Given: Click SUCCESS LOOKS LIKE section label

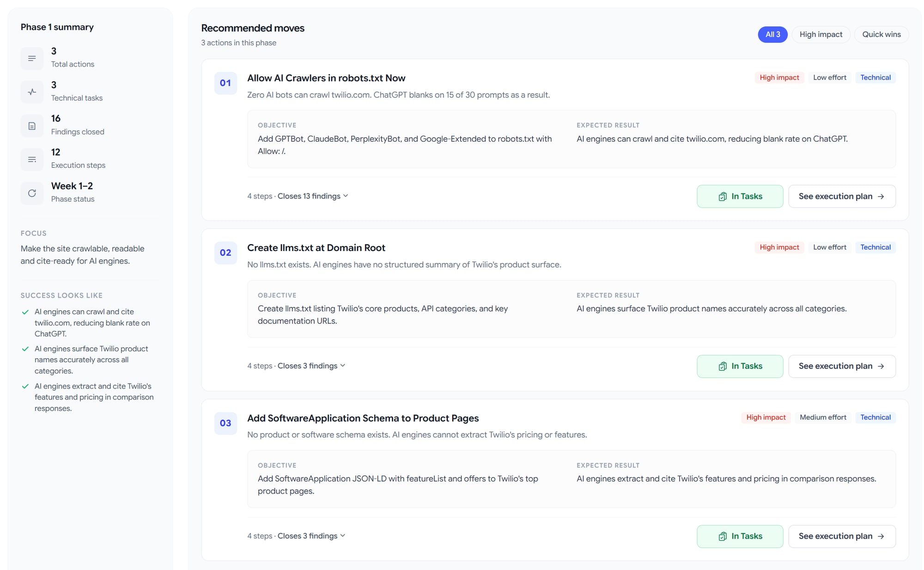Looking at the screenshot, I should pyautogui.click(x=61, y=295).
